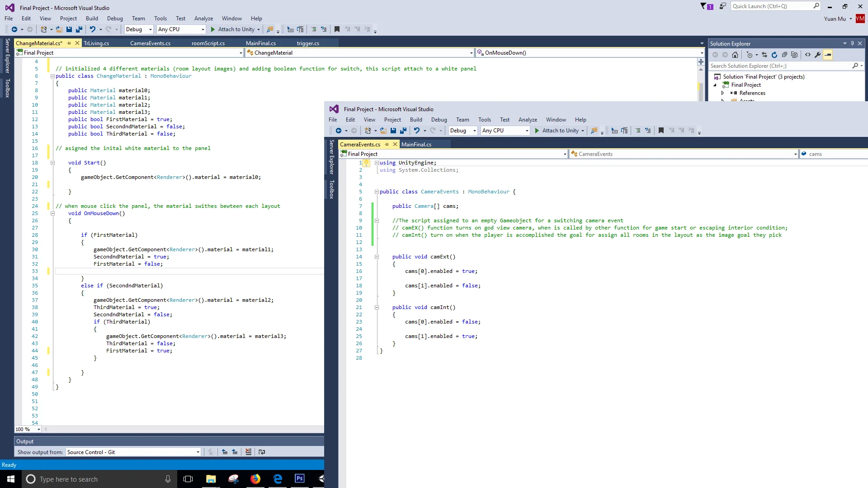868x488 pixels.
Task: Open Properties wrench icon in Solution Explorer
Action: [818, 55]
